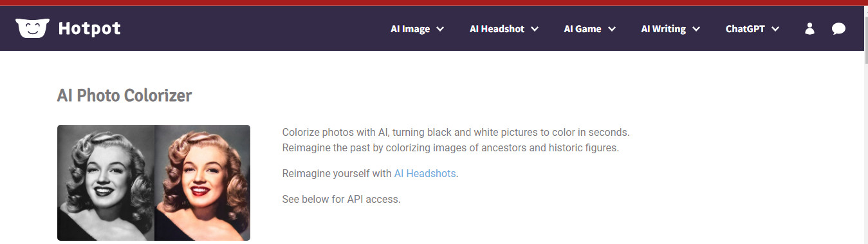Expand the chevron beside AI Headshot
Viewport: 868px width, 244px height.
(535, 29)
